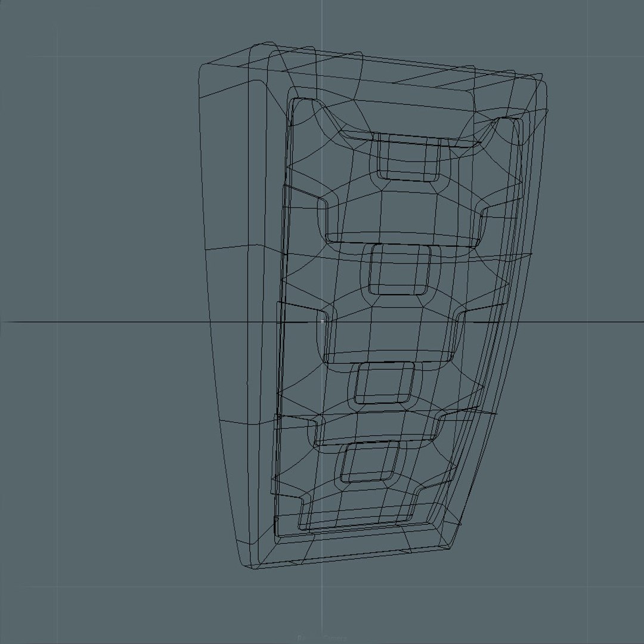This screenshot has width=644, height=644.
Task: Select the wireframe model in the viewport
Action: point(373,305)
